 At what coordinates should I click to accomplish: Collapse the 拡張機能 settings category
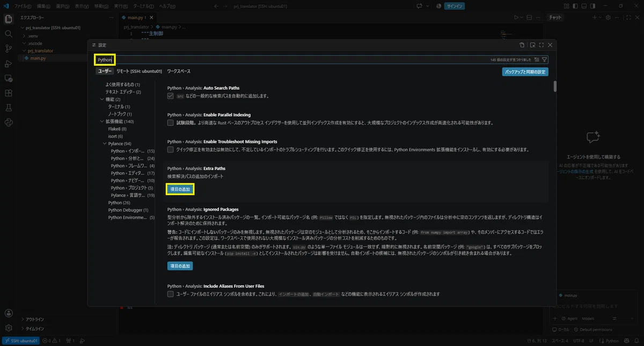[x=102, y=121]
